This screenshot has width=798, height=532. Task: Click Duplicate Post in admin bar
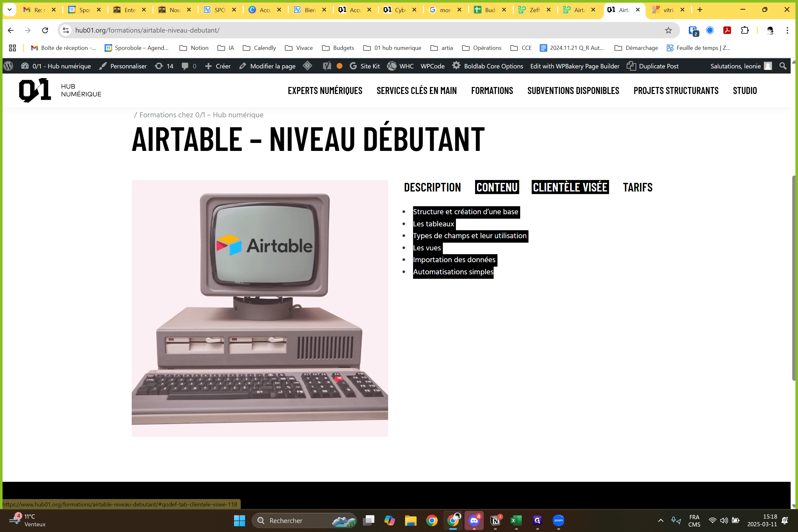tap(653, 66)
